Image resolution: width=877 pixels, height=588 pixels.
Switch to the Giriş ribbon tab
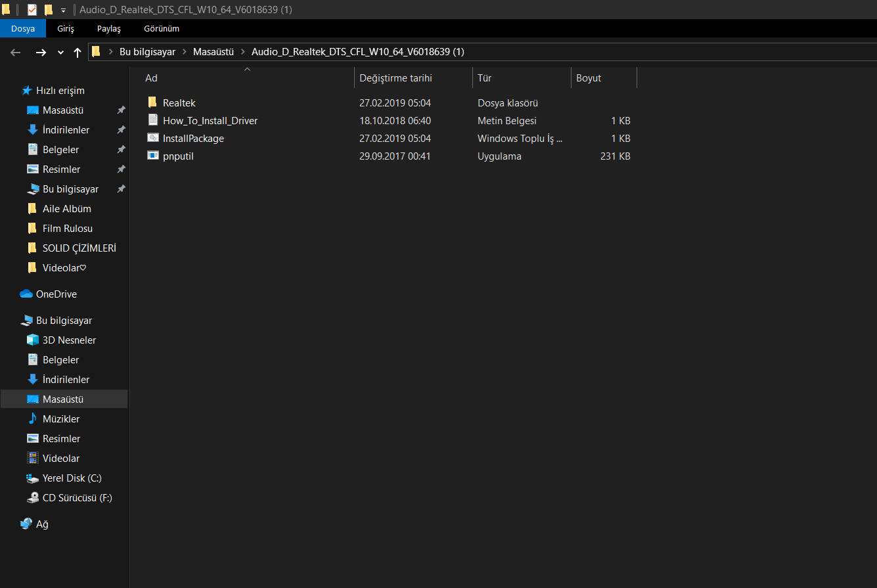(x=66, y=28)
